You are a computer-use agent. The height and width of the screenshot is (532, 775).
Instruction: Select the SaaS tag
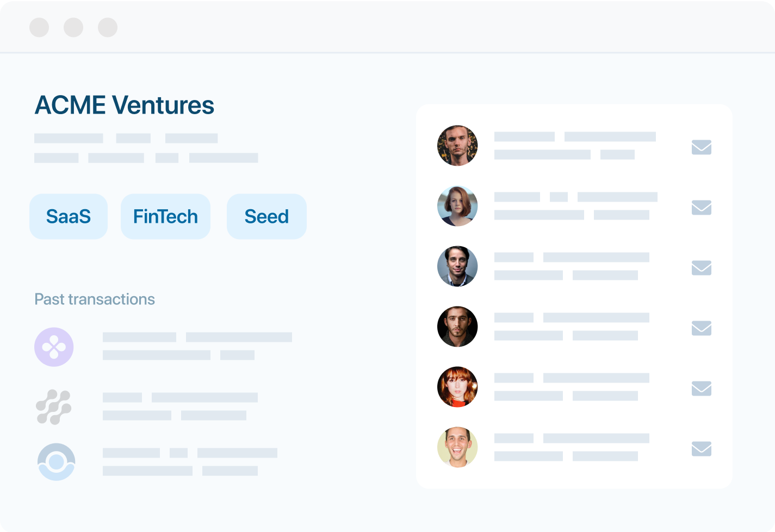click(x=69, y=216)
